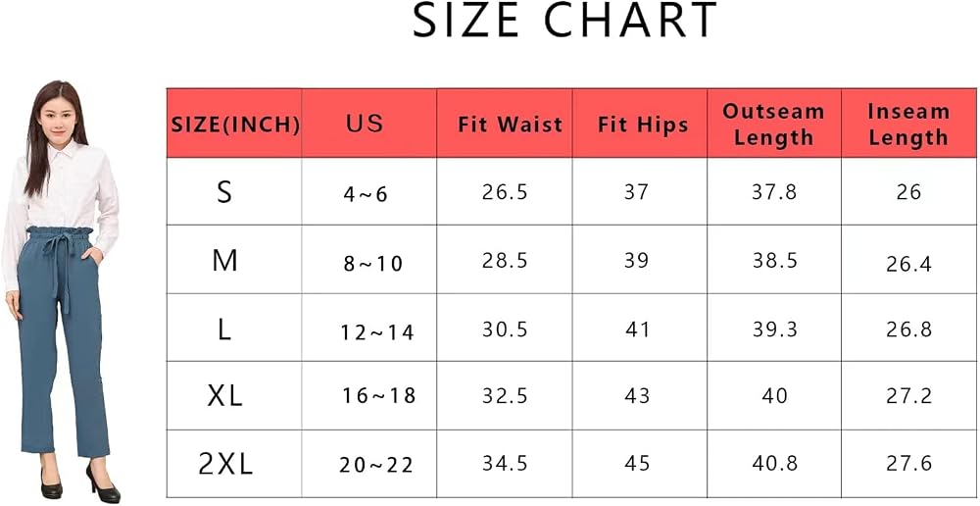Click the 27.6 Inseam Length value
Image resolution: width=980 pixels, height=506 pixels.
908,464
